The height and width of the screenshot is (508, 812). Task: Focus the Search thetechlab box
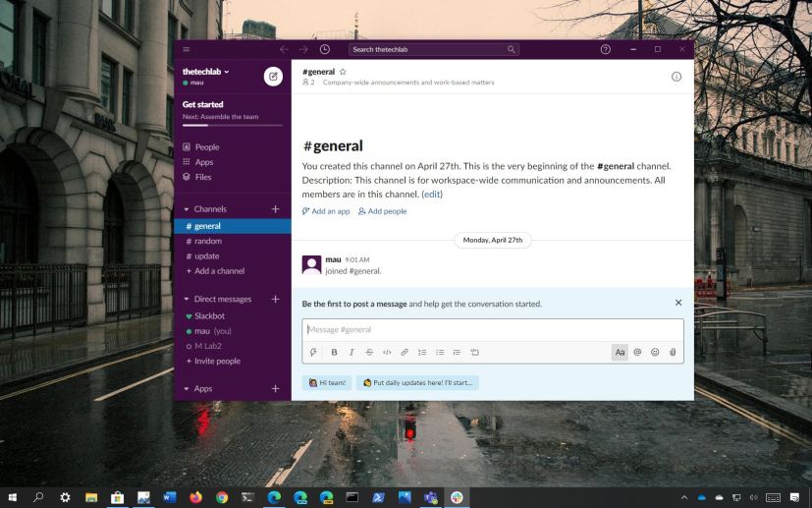click(434, 49)
